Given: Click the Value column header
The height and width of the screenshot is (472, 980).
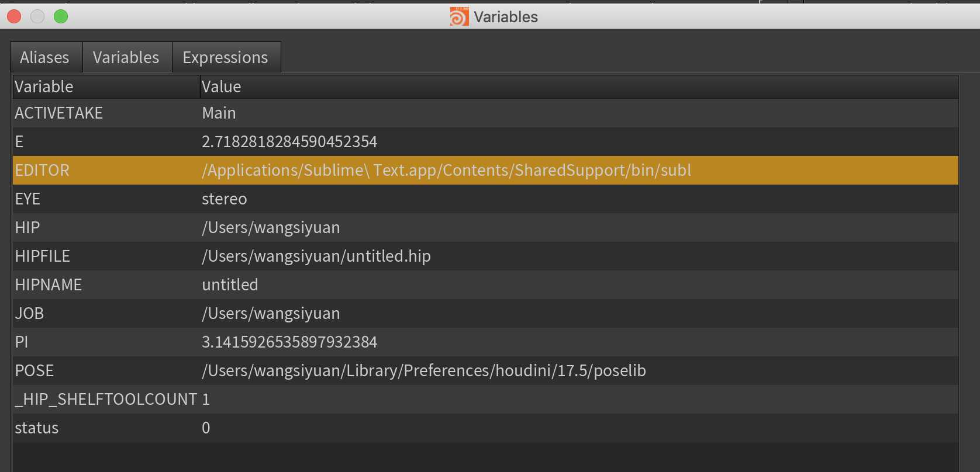Looking at the screenshot, I should coord(579,86).
